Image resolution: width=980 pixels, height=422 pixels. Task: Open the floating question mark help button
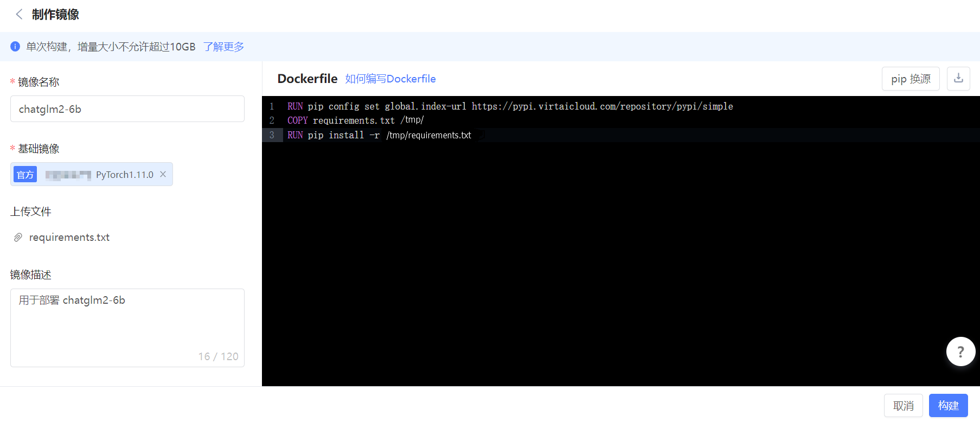click(x=960, y=351)
